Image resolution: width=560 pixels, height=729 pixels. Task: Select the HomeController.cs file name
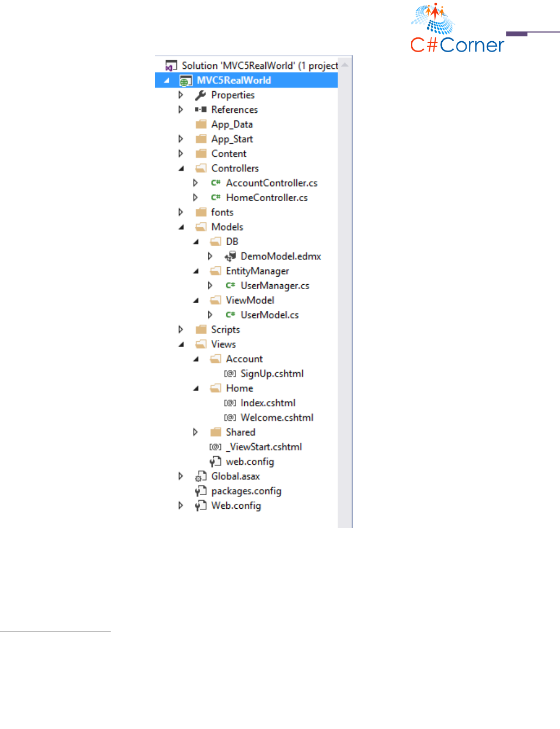[267, 197]
